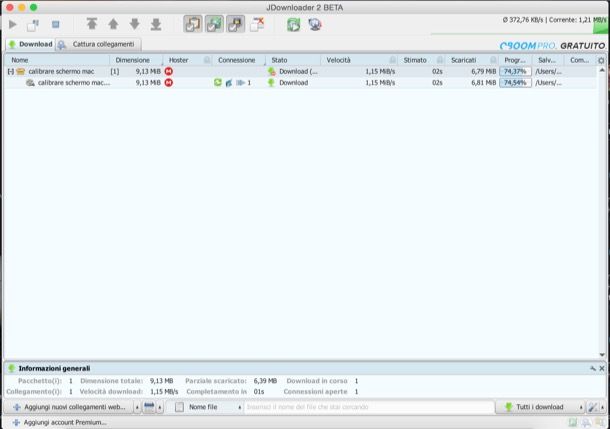Collapse the calibrare schermo mac package
610x429 pixels.
(11, 72)
